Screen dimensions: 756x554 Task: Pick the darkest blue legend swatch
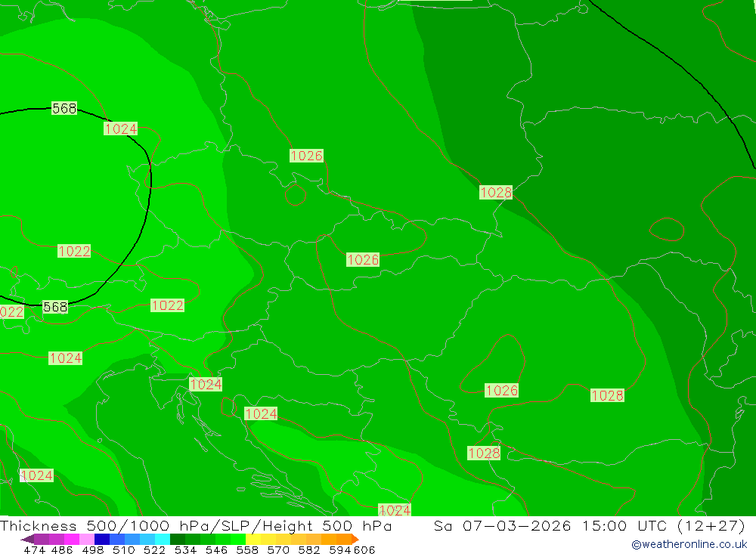tap(102, 539)
